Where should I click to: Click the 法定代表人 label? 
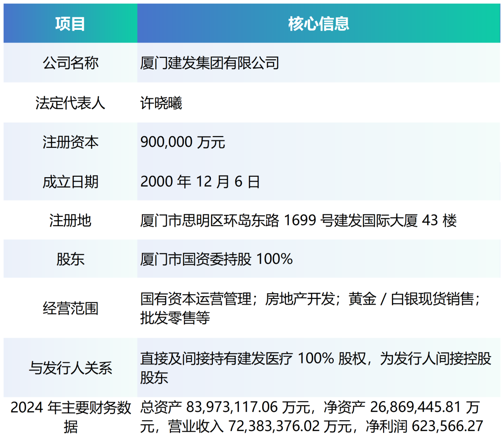(70, 103)
